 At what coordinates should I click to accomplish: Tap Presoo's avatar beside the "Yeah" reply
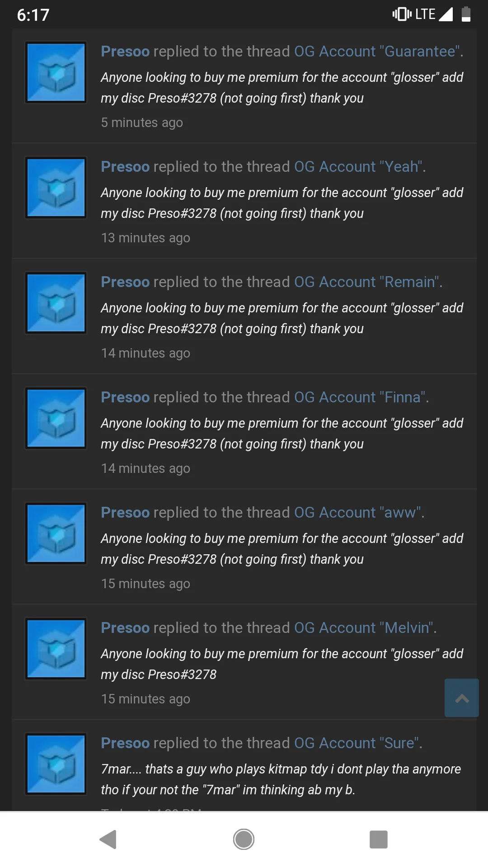click(56, 188)
